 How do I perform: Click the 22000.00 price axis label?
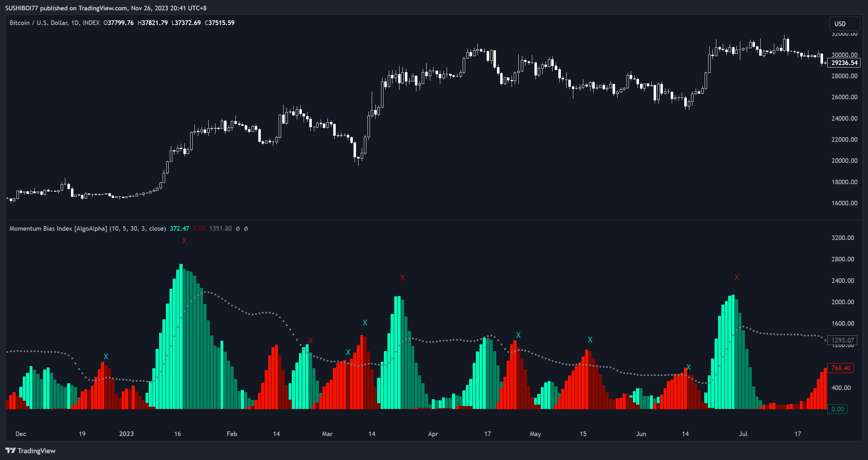coord(844,140)
